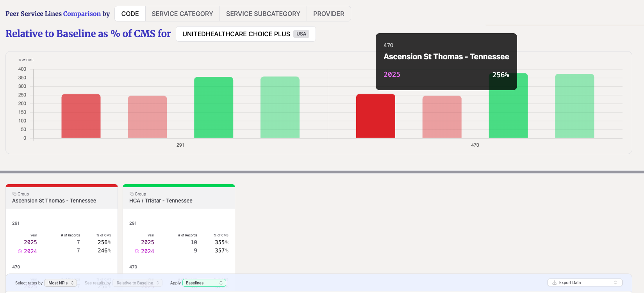The image size is (644, 293).
Task: Click the 2025 year in Ascension 291 table
Action: tap(30, 242)
